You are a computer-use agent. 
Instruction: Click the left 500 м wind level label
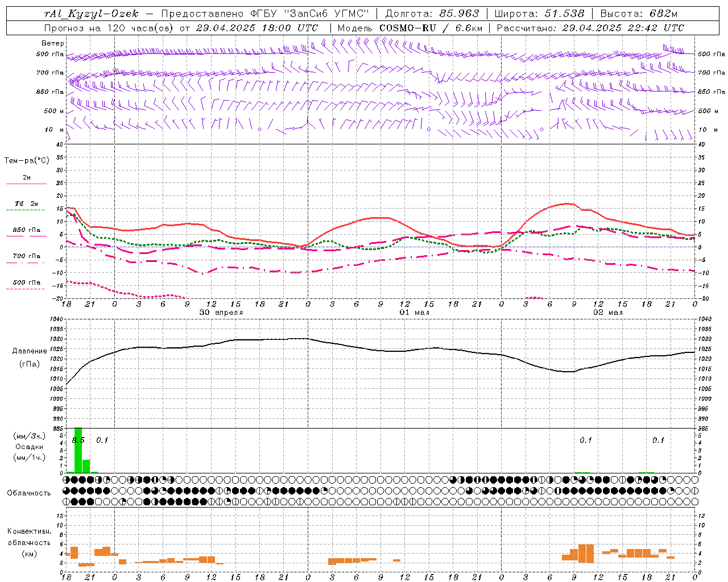coord(54,111)
